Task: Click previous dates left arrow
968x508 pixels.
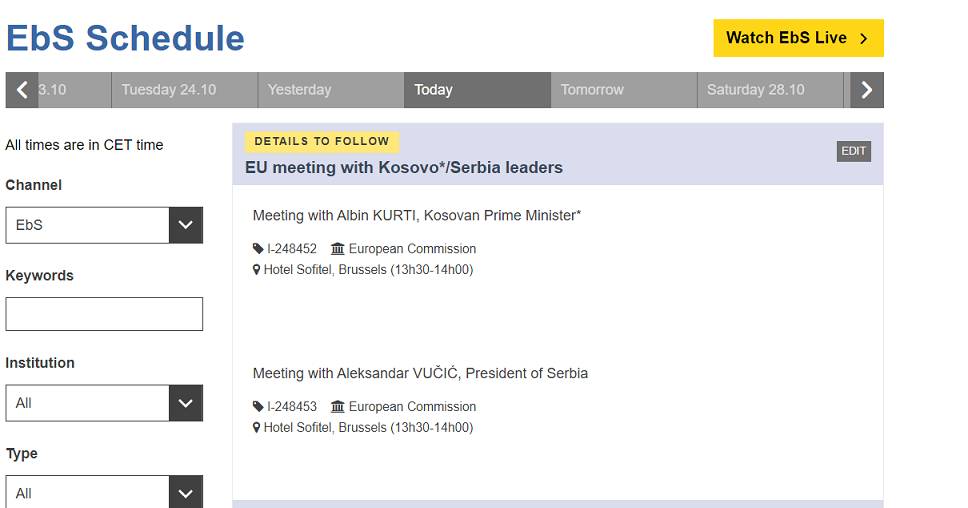Action: tap(22, 90)
